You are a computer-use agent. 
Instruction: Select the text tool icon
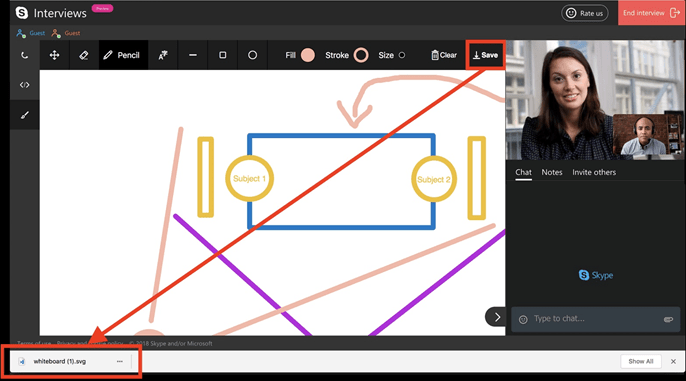pos(163,55)
